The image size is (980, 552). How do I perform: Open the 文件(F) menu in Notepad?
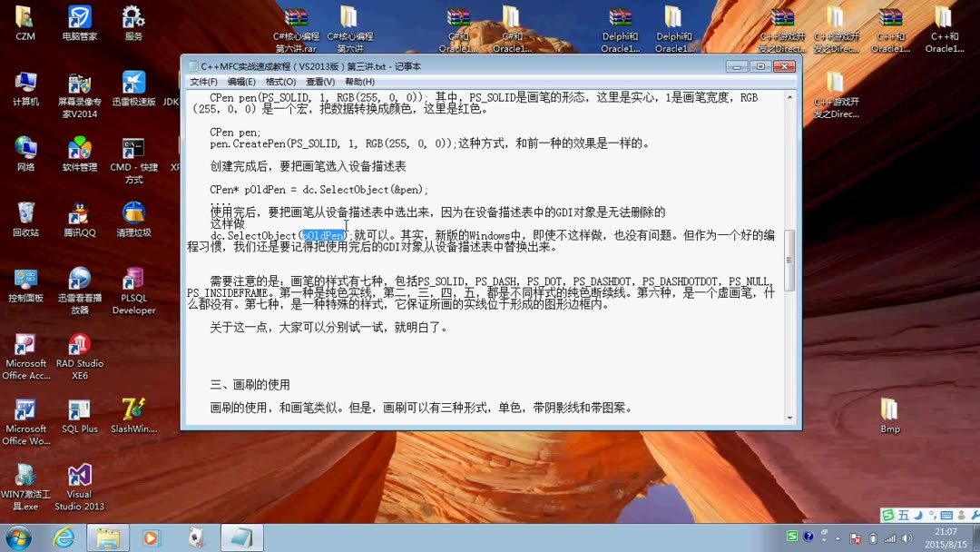click(206, 81)
